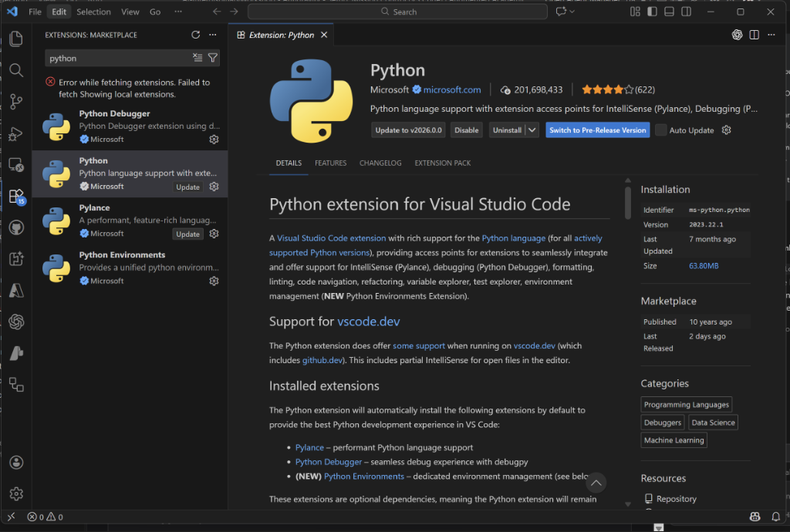Open the Search view in activity bar
The image size is (790, 532).
(16, 70)
